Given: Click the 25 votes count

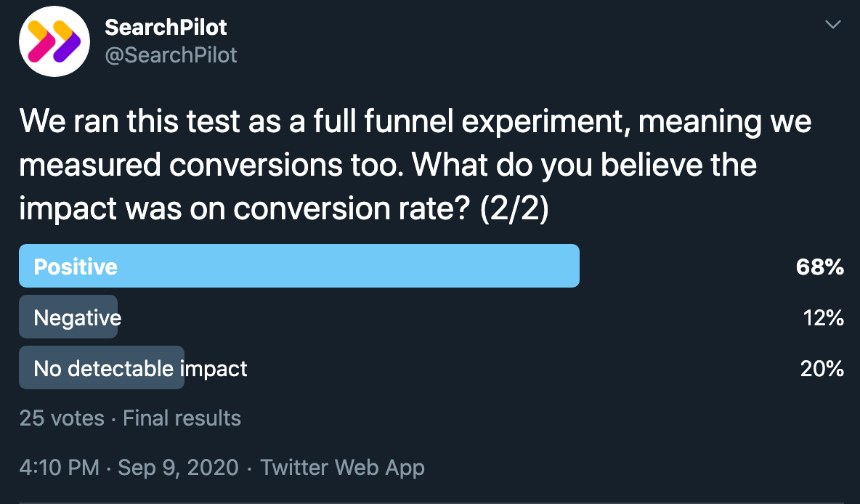Looking at the screenshot, I should (62, 418).
